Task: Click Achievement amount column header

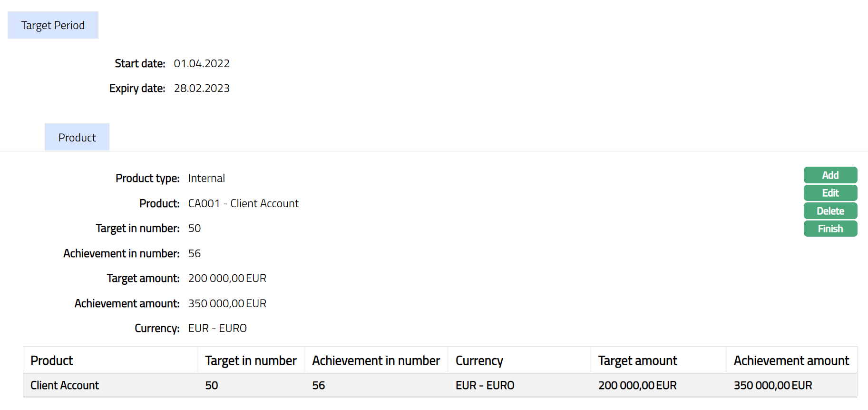Action: click(791, 360)
